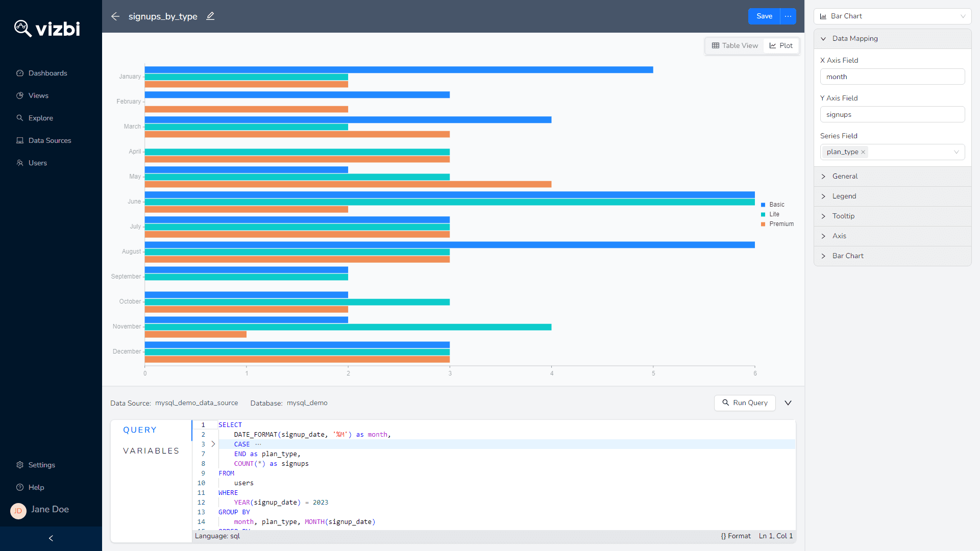Edit the signups_by_type title with pencil icon
Viewport: 980px width, 551px height.
[210, 16]
